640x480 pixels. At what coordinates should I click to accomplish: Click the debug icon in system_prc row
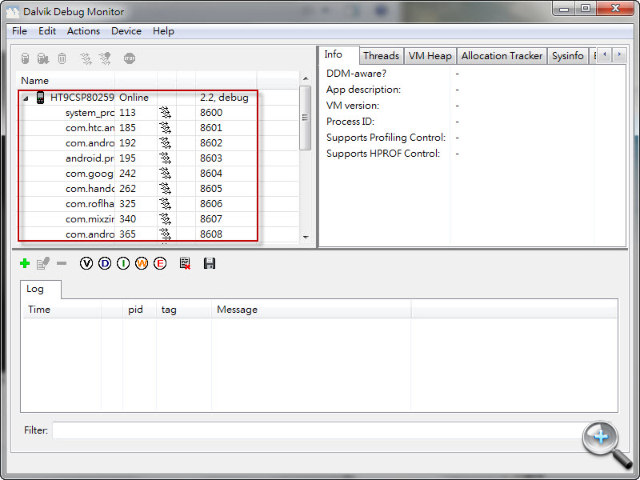165,113
